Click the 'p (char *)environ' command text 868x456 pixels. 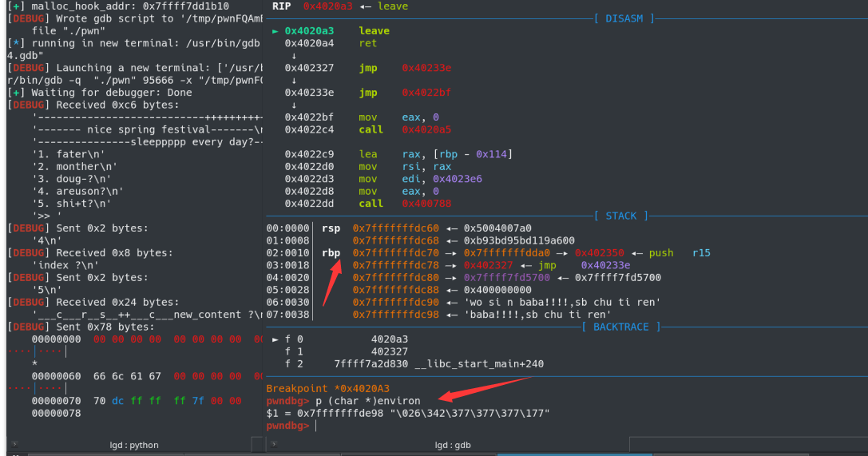(367, 401)
